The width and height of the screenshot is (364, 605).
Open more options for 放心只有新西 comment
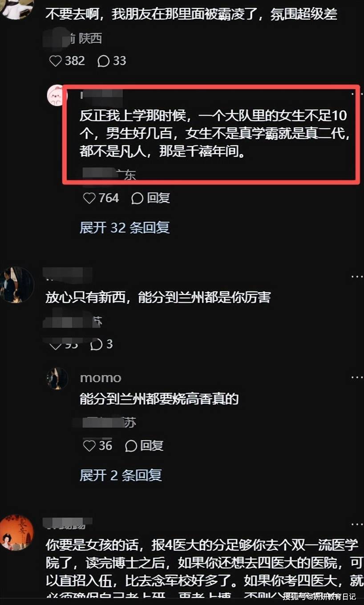[x=357, y=277]
